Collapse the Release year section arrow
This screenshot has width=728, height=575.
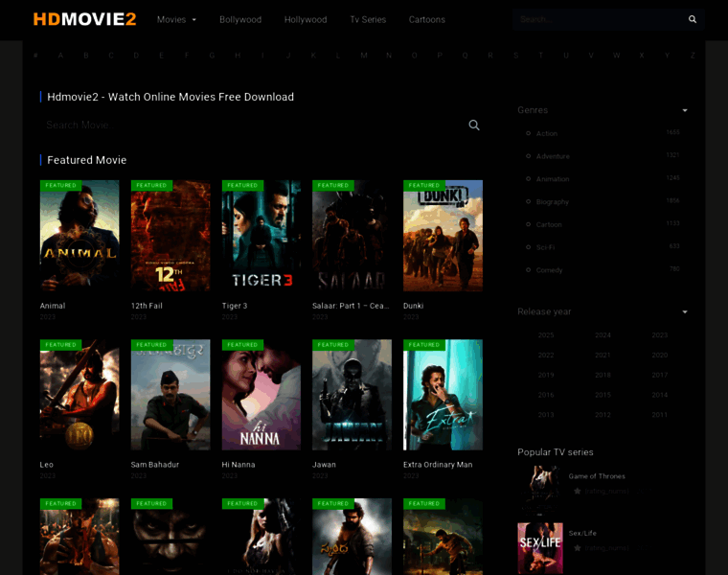685,312
